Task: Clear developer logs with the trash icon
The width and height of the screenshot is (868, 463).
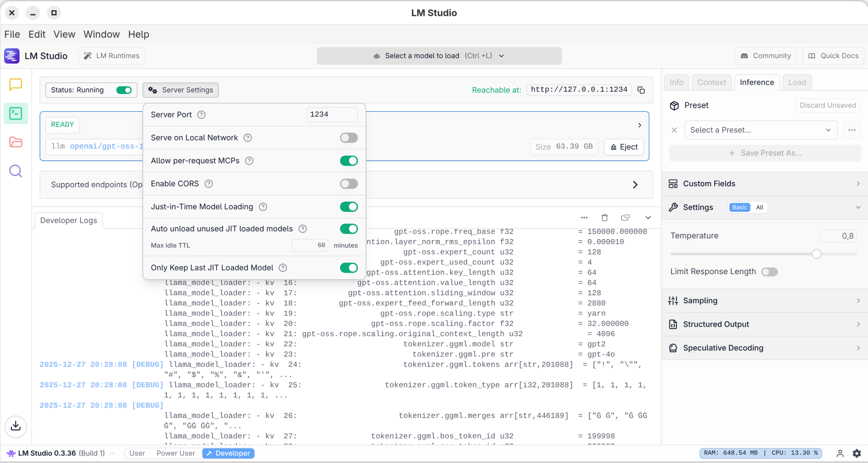Action: pos(604,218)
